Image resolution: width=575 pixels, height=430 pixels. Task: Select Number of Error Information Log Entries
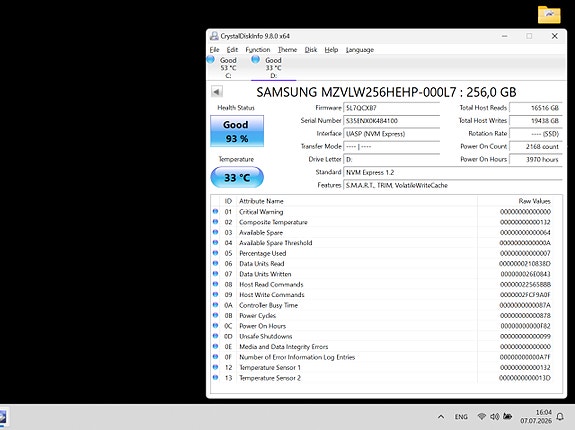[x=381, y=357]
